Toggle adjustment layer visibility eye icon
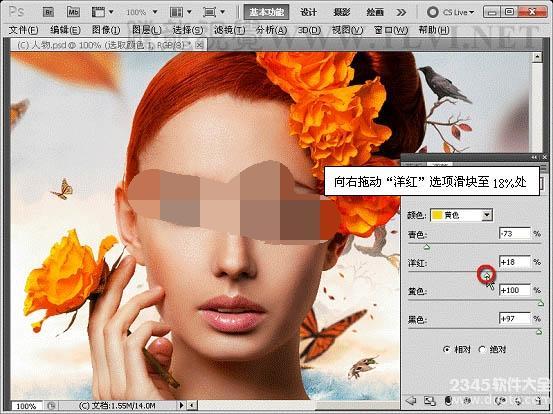Screen dimensions: 553x414 tap(466, 401)
